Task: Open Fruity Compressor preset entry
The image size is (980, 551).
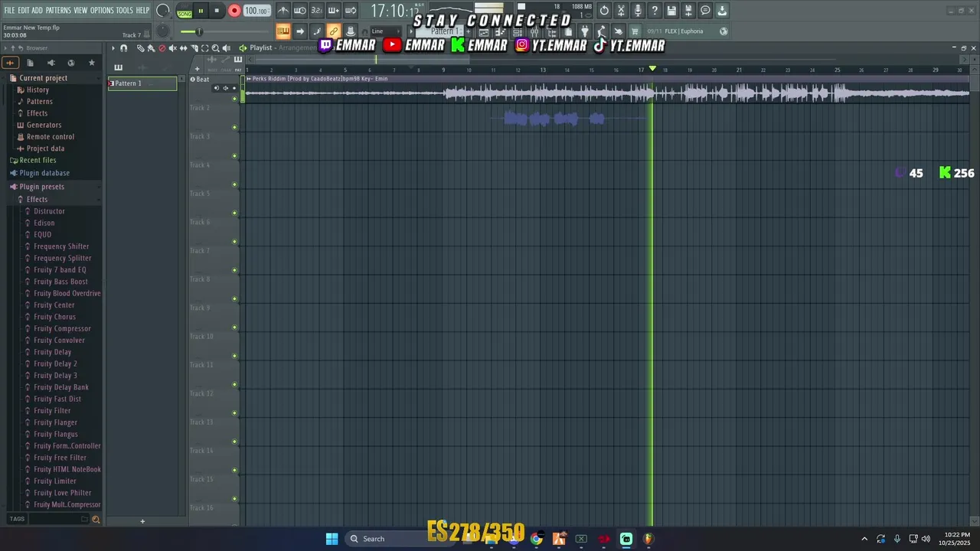Action: pyautogui.click(x=62, y=329)
